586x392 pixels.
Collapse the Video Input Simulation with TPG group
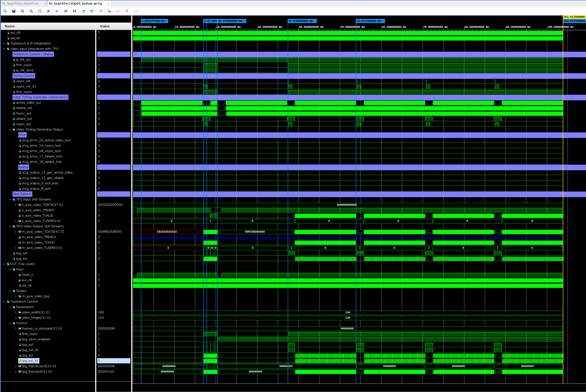pos(4,49)
